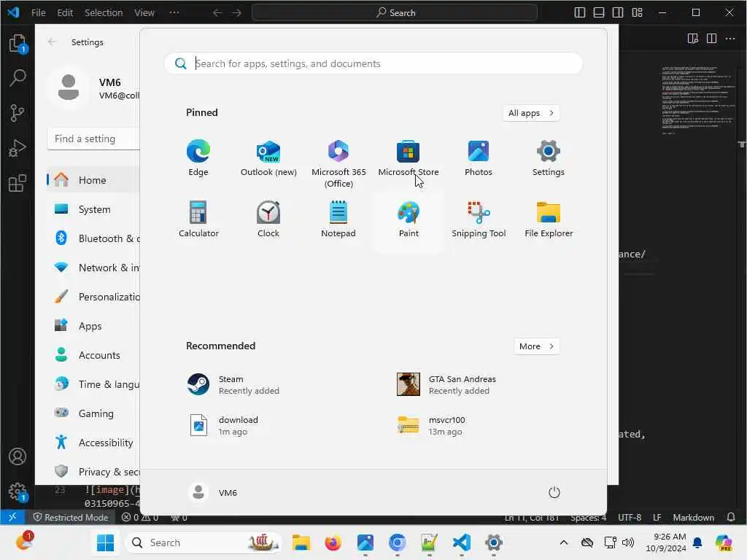The width and height of the screenshot is (747, 560).
Task: Select Home in Settings sidebar
Action: pos(93,180)
